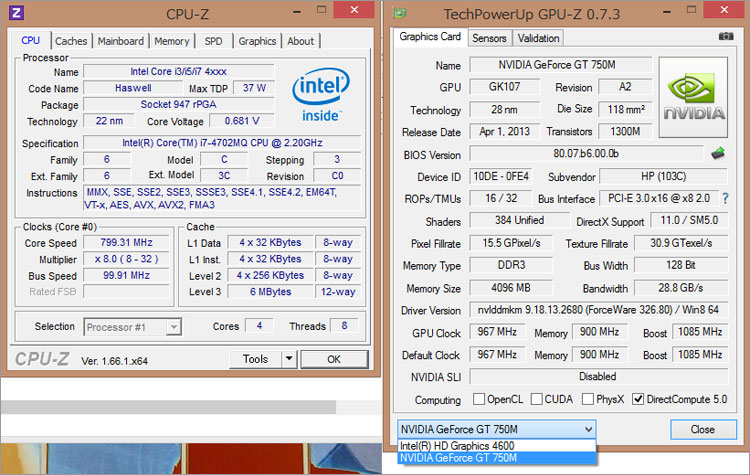This screenshot has height=475, width=750.
Task: Enable the OpenCL checkbox
Action: (x=478, y=399)
